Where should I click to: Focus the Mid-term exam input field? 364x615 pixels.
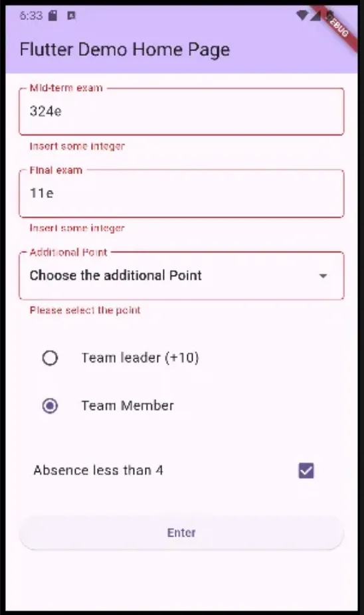pyautogui.click(x=181, y=112)
